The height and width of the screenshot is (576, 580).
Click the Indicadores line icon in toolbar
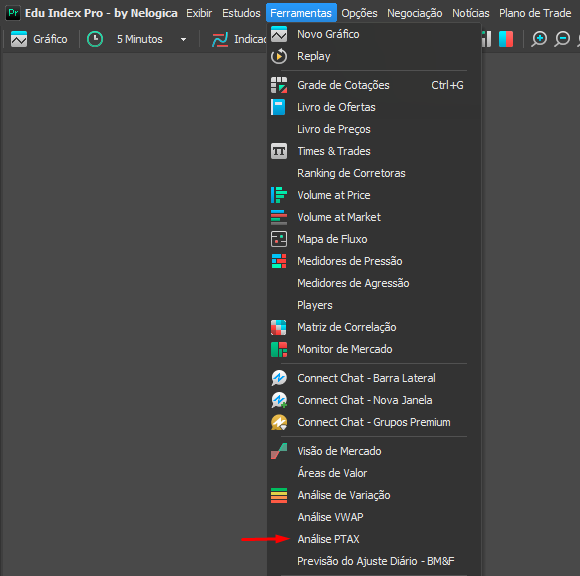point(220,39)
